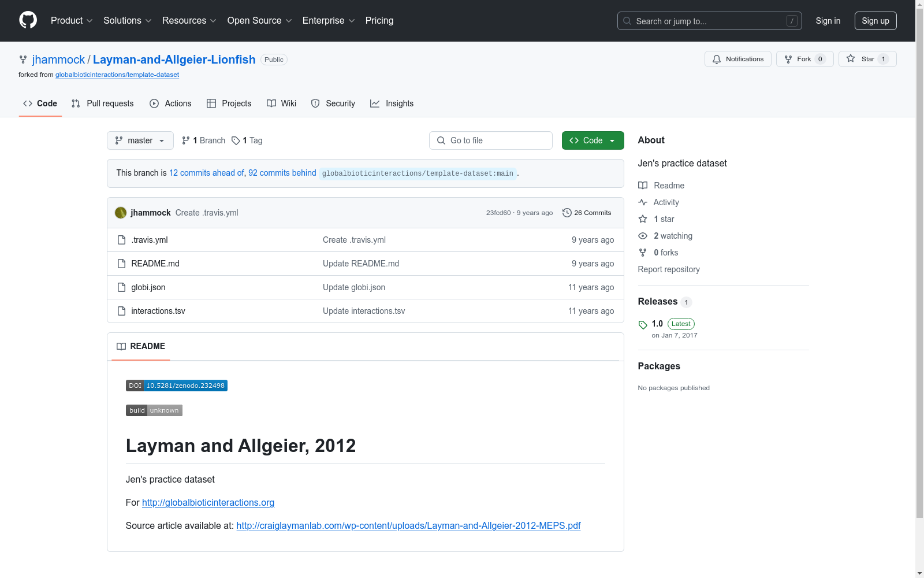Click the tag icon beside 1 Tag
Image resolution: width=924 pixels, height=578 pixels.
(236, 140)
